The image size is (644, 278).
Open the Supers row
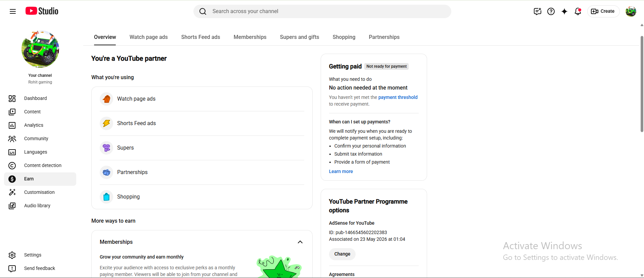pyautogui.click(x=202, y=148)
